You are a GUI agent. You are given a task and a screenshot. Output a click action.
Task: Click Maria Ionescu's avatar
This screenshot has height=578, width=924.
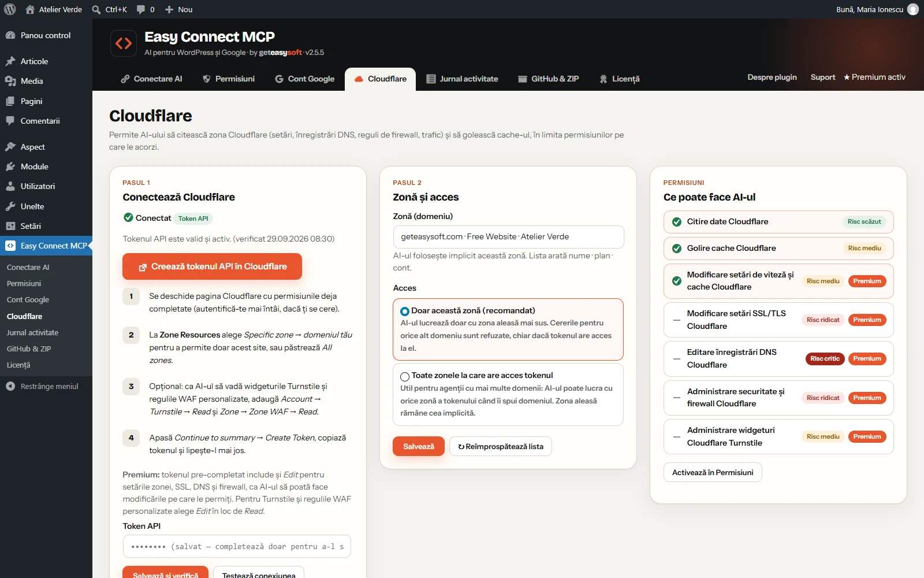[x=913, y=9]
